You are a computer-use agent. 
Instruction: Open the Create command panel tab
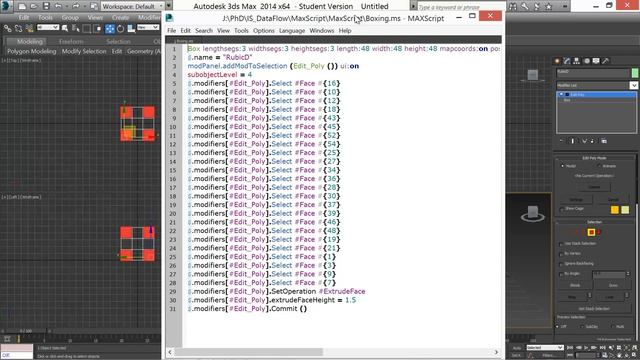point(557,61)
